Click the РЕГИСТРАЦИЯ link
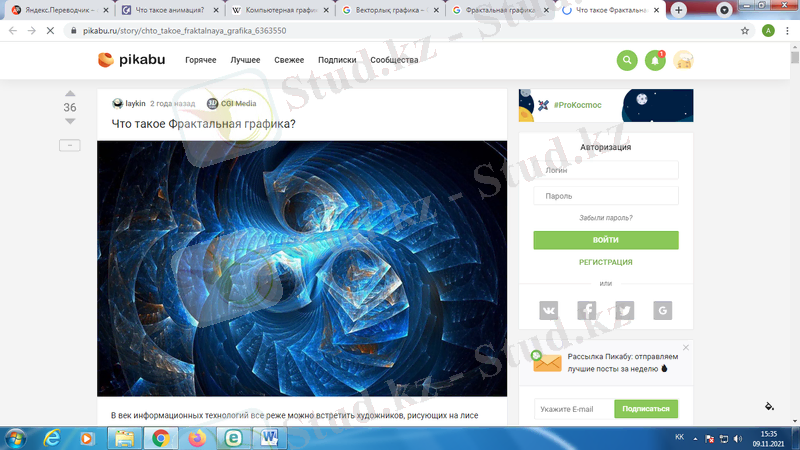800x450 pixels. [x=606, y=262]
